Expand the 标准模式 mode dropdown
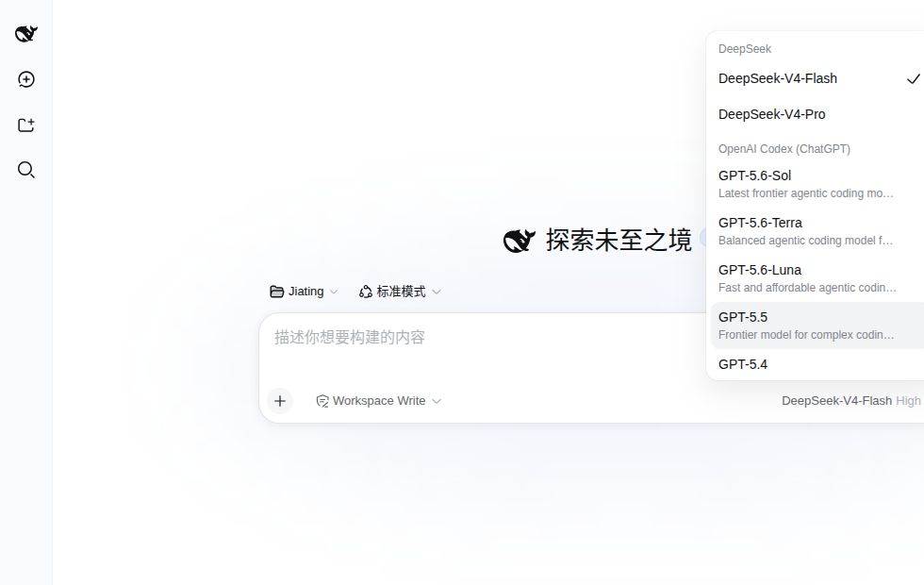This screenshot has width=924, height=585. 400,292
